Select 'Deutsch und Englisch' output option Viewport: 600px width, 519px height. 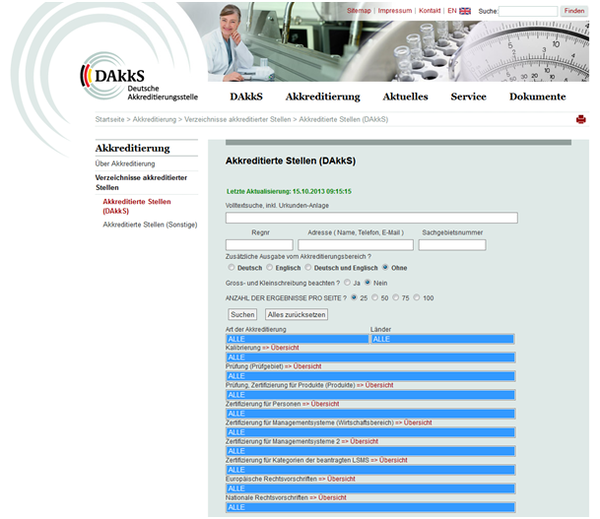coord(309,268)
